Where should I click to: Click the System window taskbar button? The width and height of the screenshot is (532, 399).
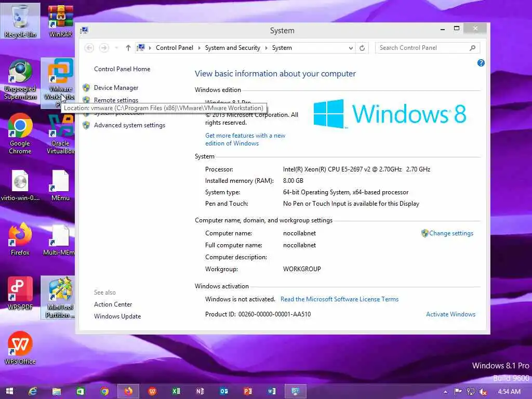click(x=296, y=392)
